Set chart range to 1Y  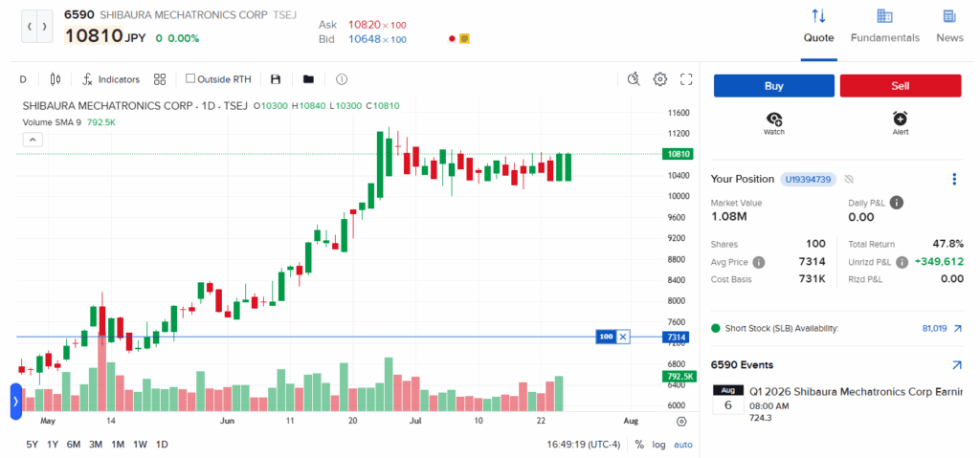click(53, 445)
